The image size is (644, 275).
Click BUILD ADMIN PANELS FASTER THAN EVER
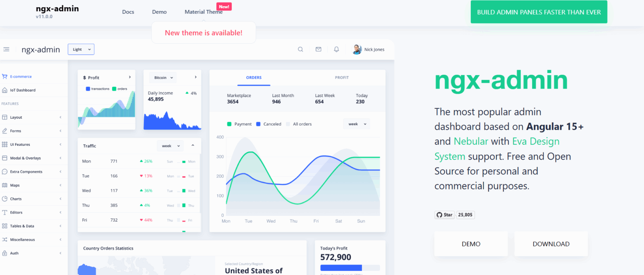(539, 12)
